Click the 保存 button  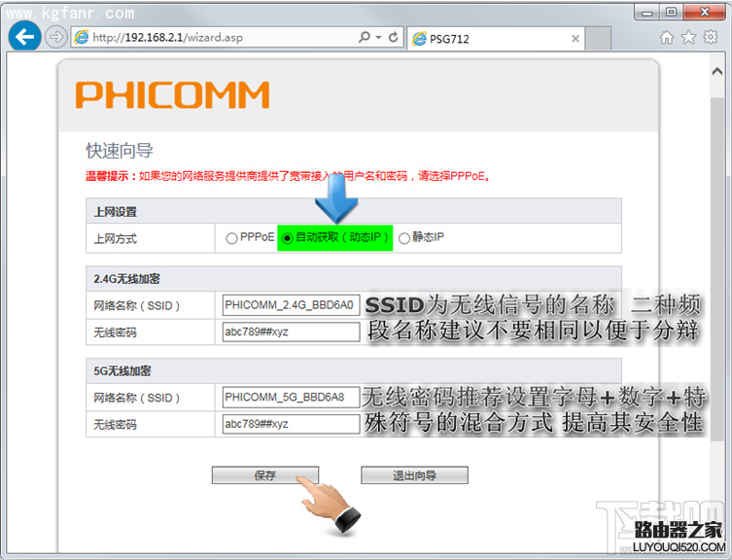coord(265,475)
